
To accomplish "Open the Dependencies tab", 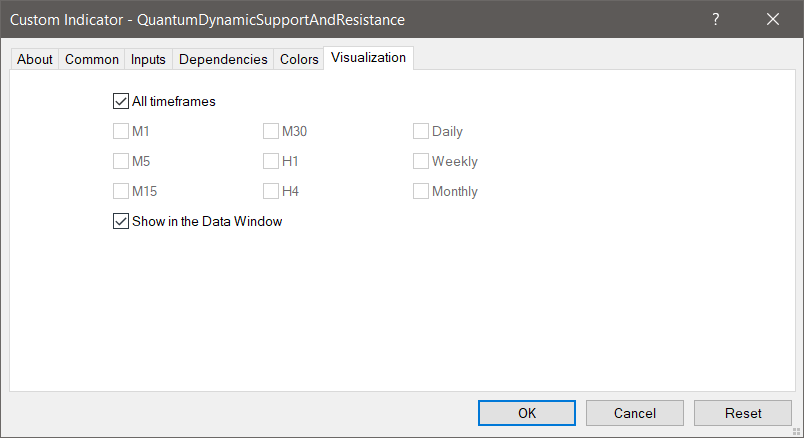I will (x=223, y=59).
